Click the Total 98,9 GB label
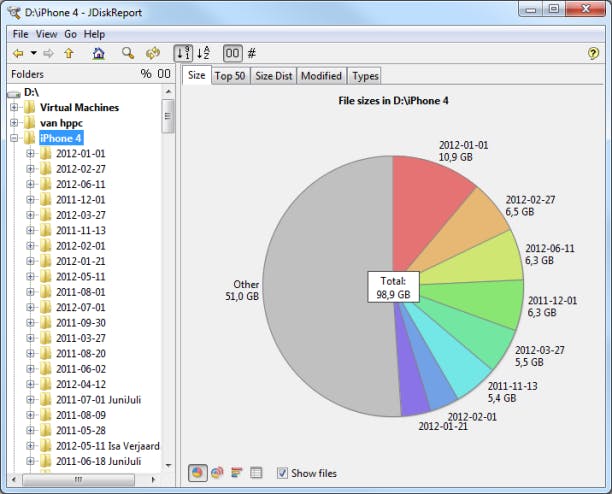The image size is (612, 494). (393, 288)
